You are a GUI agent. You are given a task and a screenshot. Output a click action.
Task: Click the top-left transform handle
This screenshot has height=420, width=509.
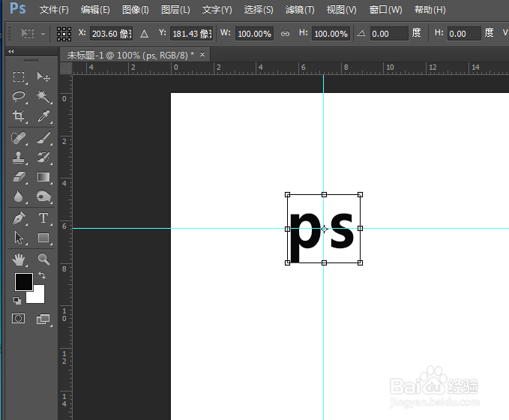(x=287, y=194)
